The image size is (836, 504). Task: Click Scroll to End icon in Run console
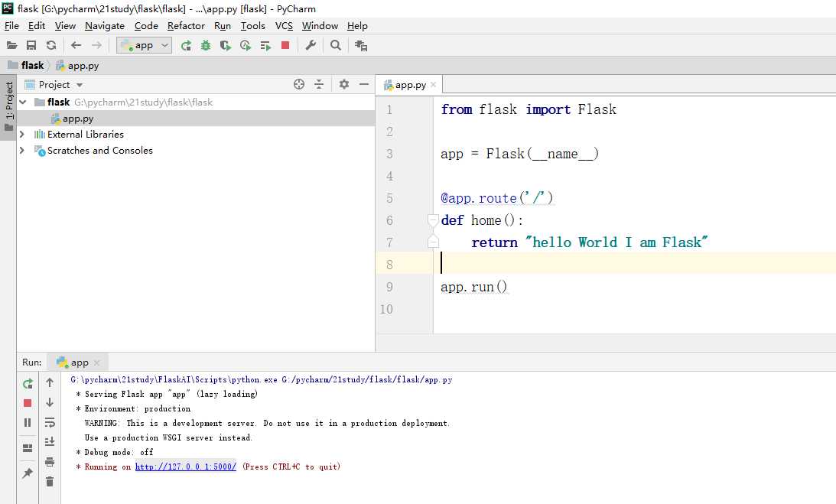pos(50,441)
